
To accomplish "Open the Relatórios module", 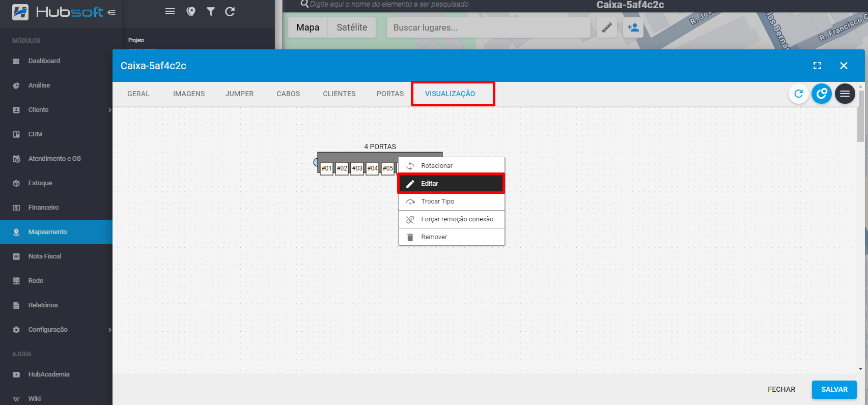I will pos(56,305).
